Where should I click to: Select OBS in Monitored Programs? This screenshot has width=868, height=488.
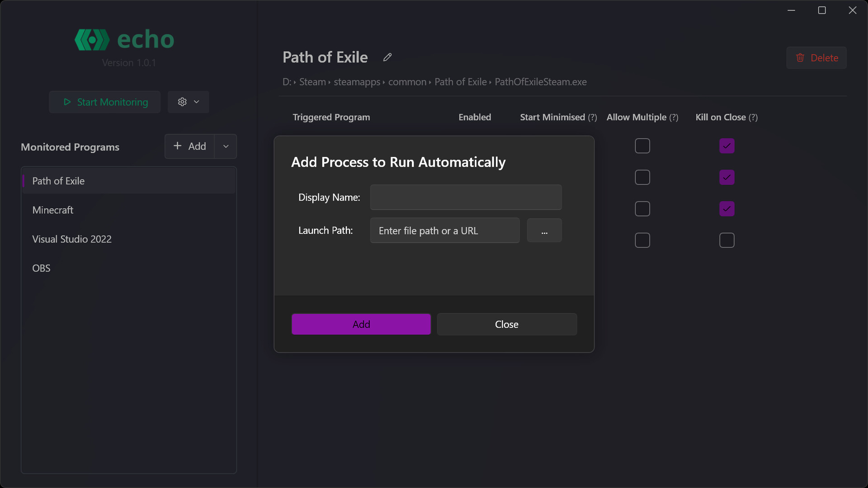click(41, 268)
